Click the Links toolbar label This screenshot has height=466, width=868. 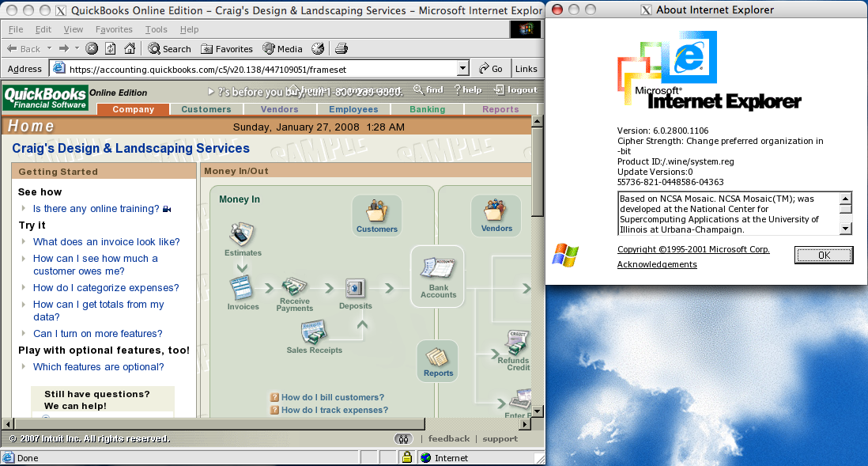pos(526,69)
